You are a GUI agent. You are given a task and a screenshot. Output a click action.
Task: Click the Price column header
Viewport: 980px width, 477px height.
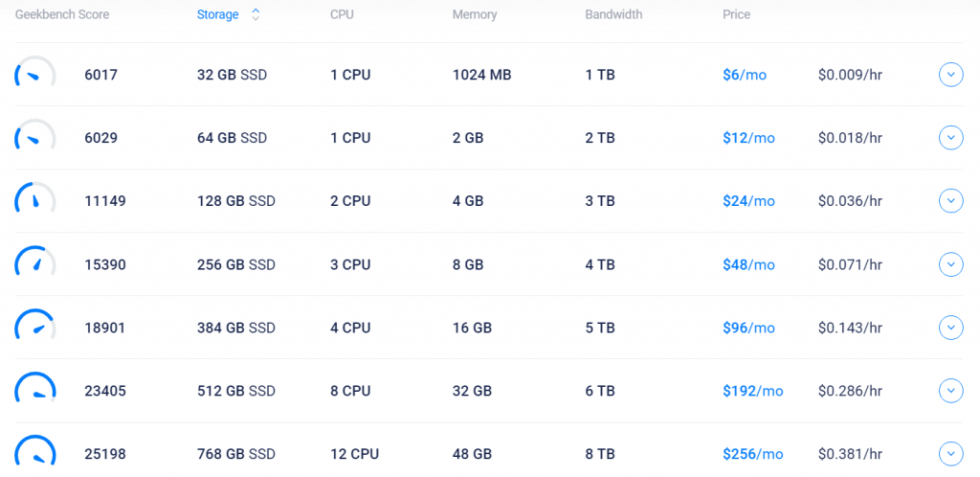point(737,14)
